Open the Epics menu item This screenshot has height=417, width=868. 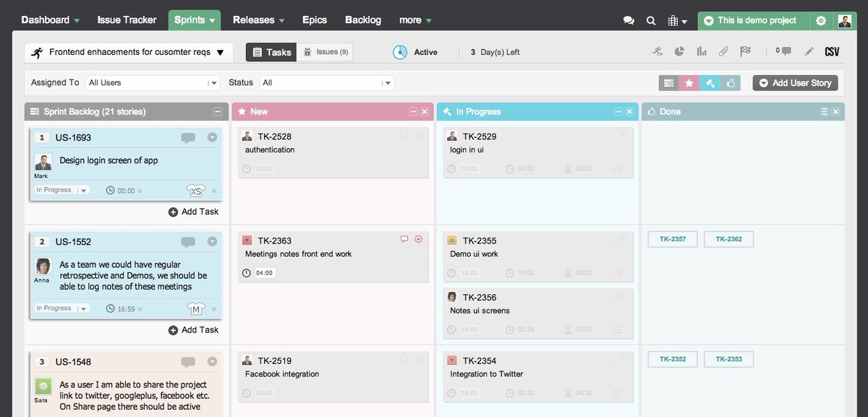click(x=314, y=20)
